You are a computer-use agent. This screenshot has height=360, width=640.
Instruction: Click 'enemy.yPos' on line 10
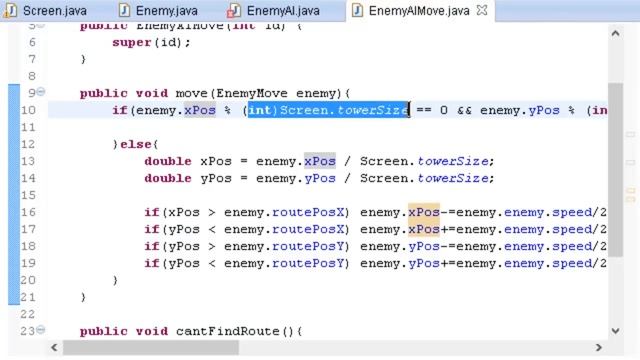click(x=520, y=110)
